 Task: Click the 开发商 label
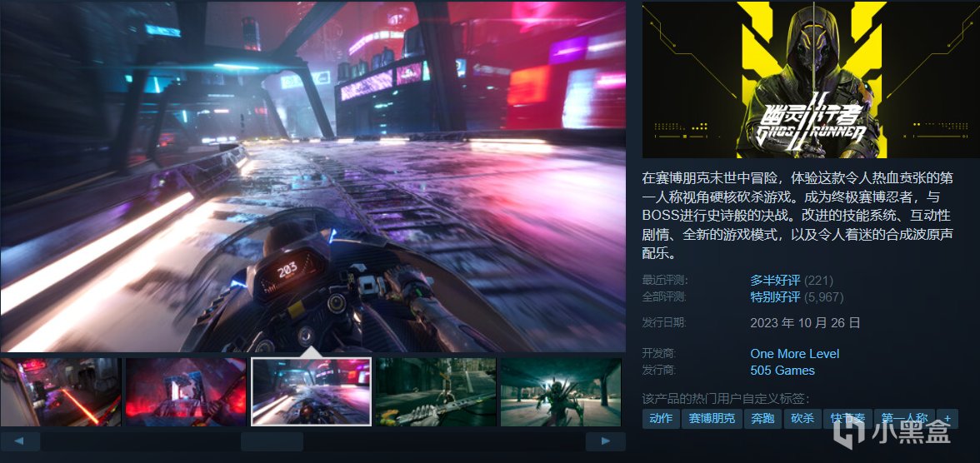pyautogui.click(x=659, y=354)
